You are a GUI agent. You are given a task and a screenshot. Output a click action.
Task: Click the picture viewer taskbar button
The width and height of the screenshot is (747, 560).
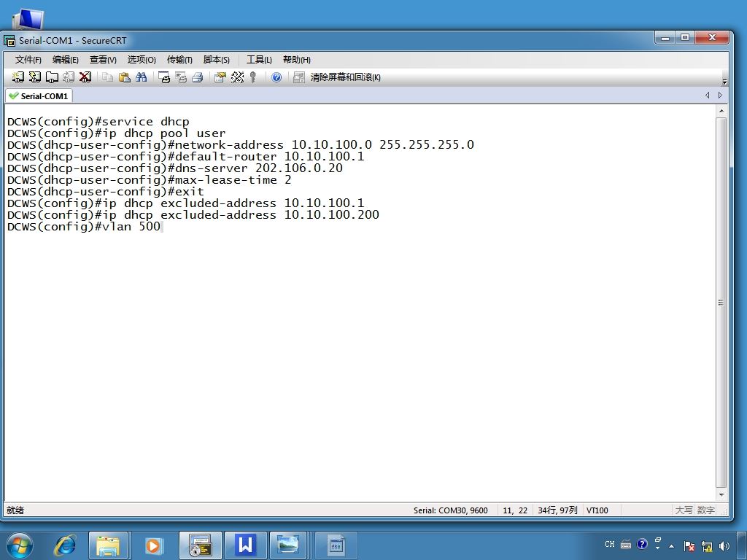pos(288,545)
